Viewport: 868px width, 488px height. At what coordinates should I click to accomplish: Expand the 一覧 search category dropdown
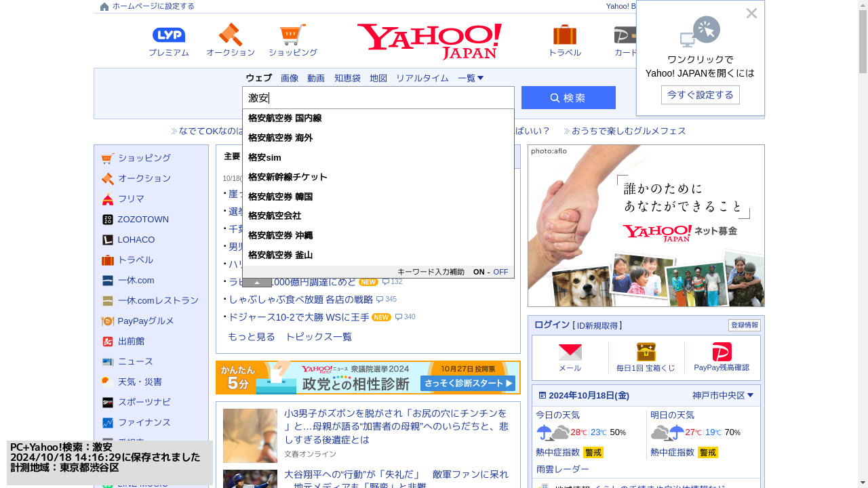point(471,78)
